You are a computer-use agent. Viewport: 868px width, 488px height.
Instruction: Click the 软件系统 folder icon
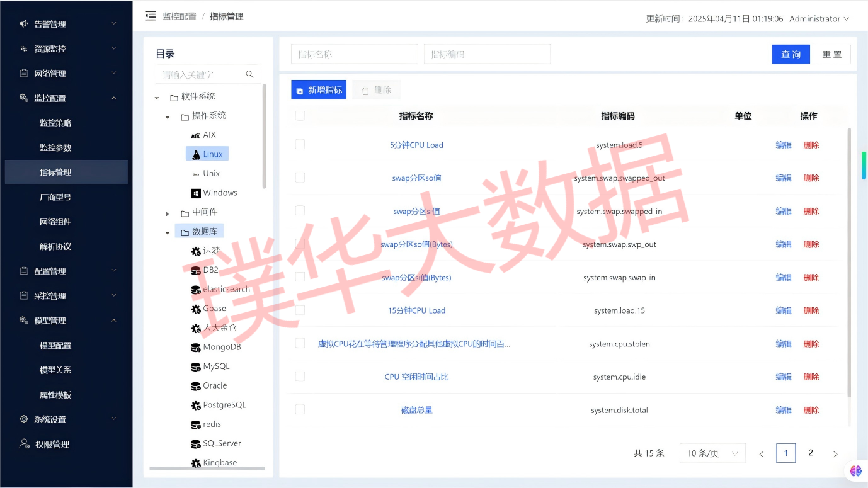[174, 97]
